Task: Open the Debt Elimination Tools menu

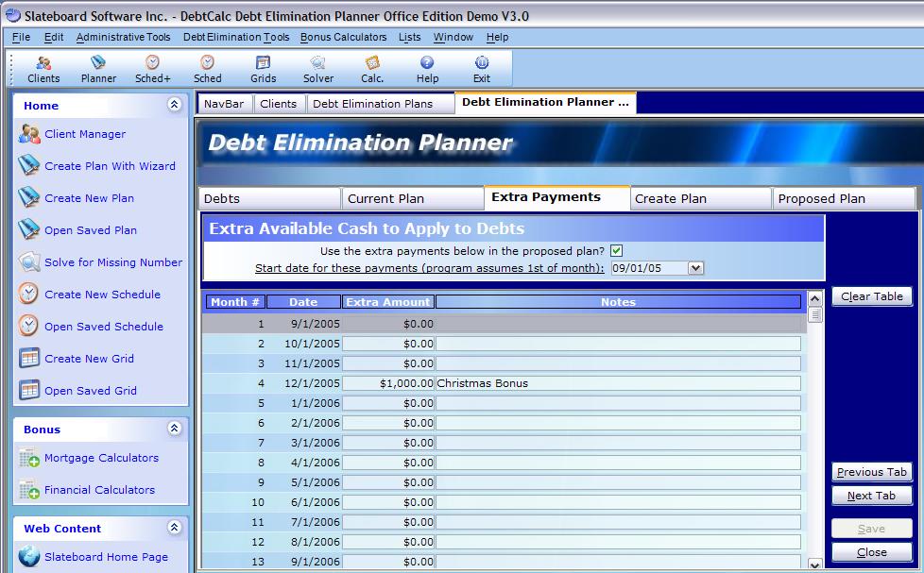Action: (236, 38)
